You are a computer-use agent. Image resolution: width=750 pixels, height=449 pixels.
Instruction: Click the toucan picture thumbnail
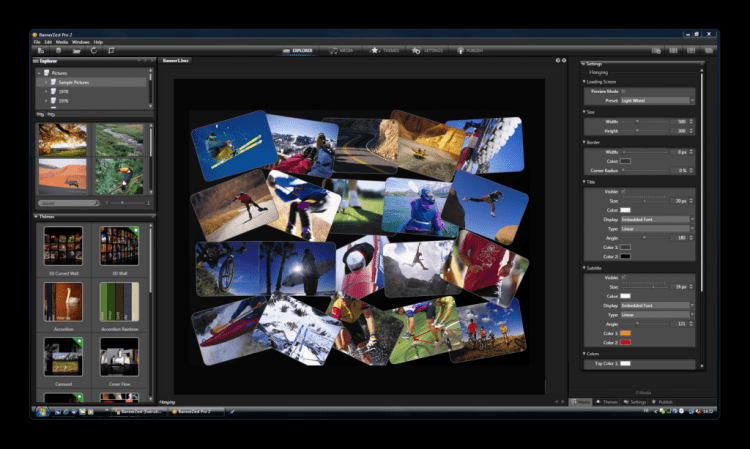[118, 175]
